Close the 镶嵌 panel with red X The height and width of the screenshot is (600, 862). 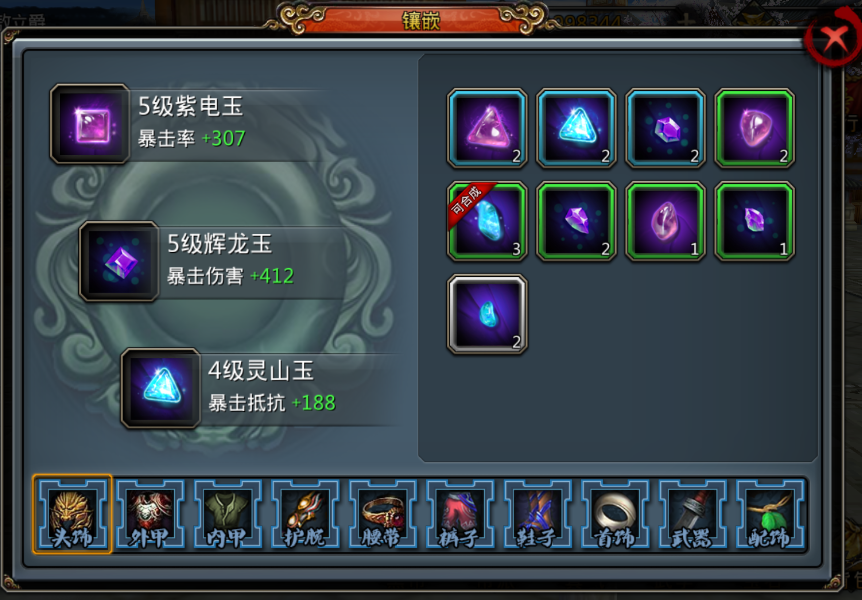pyautogui.click(x=834, y=38)
